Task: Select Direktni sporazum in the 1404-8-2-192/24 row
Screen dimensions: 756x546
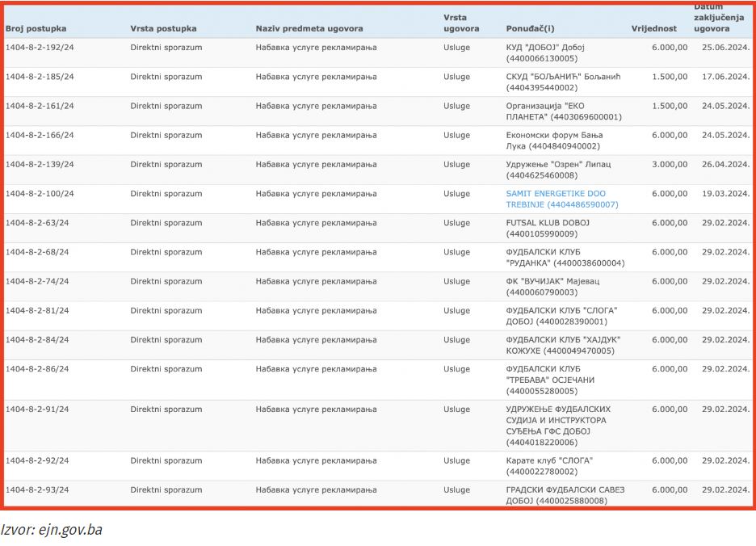Action: pos(166,48)
